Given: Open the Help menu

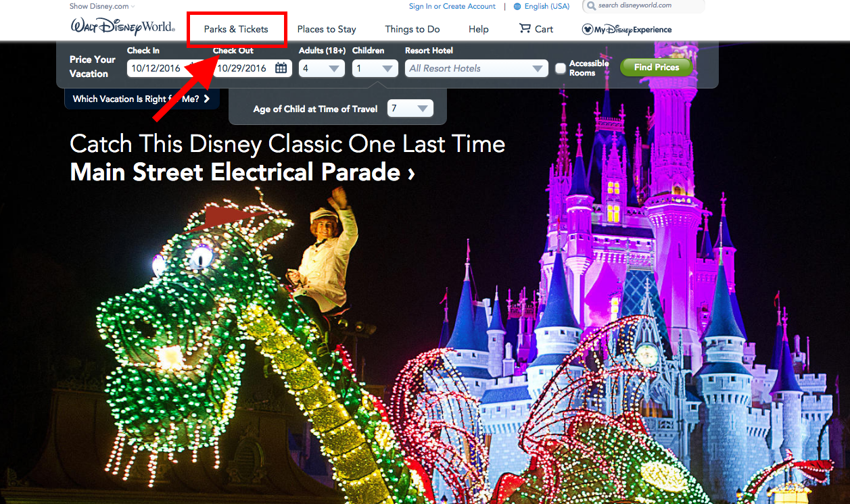Looking at the screenshot, I should pyautogui.click(x=479, y=29).
